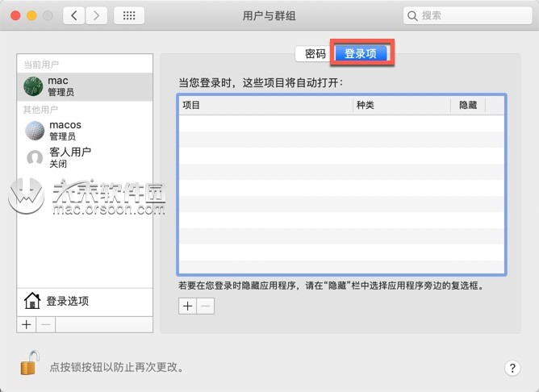539x392 pixels.
Task: Close the window with red button
Action: 15,15
